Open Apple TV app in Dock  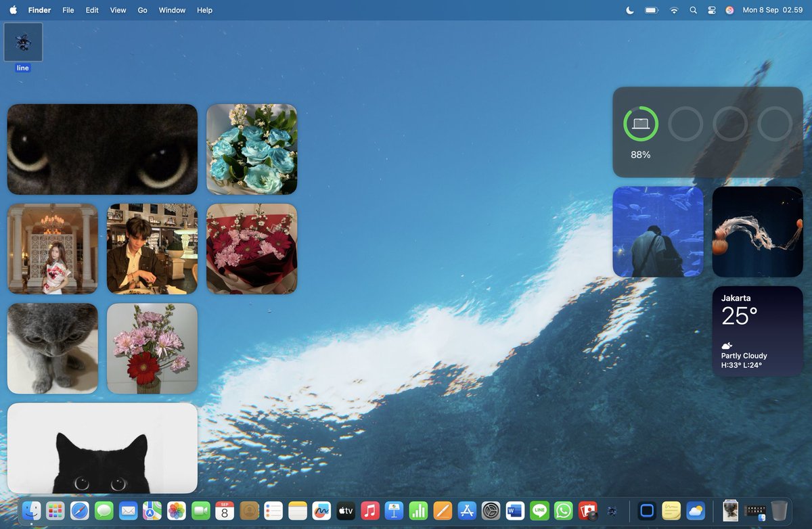tap(346, 511)
